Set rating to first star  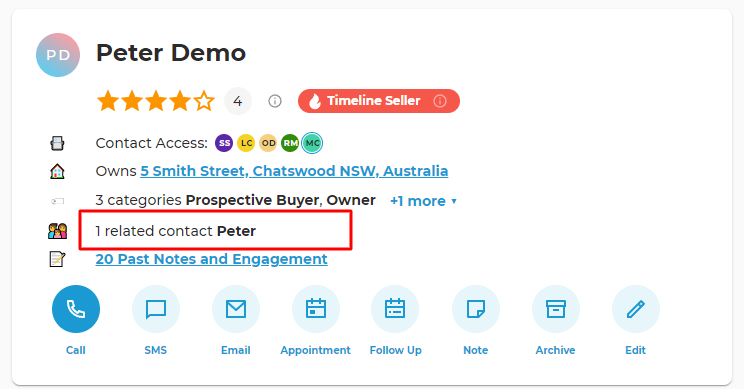coord(108,101)
